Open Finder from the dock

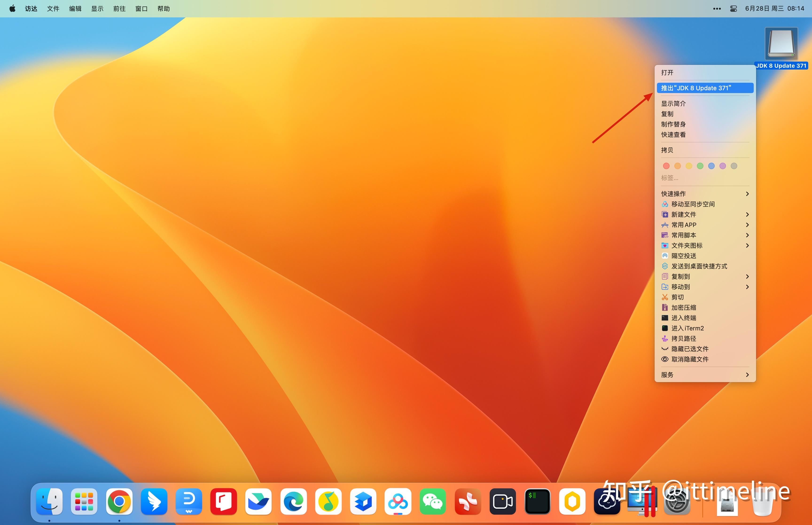click(49, 501)
